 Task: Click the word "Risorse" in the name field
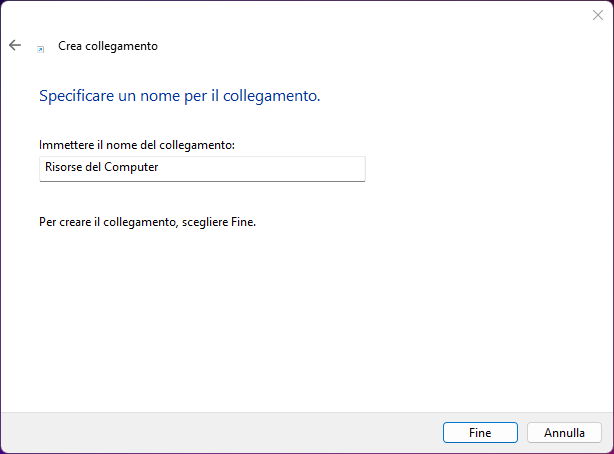pos(61,168)
